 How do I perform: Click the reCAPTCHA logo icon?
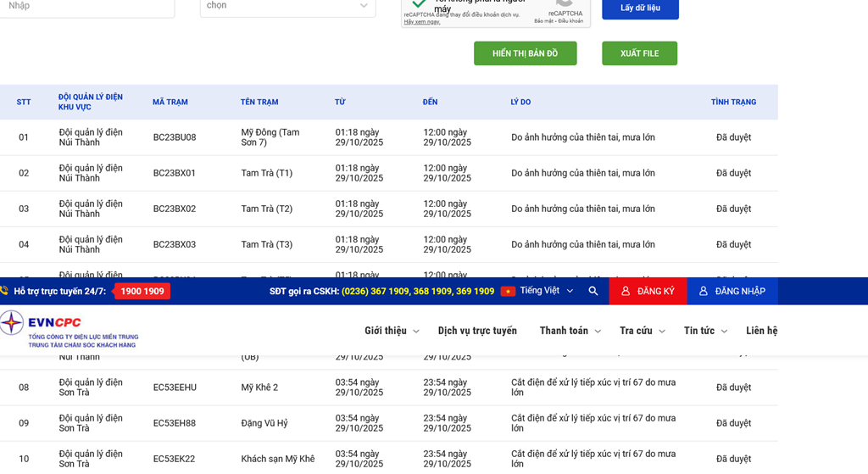click(x=565, y=3)
